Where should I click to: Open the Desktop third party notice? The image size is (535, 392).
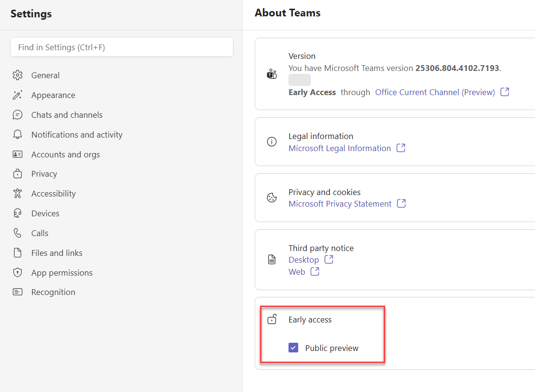pos(304,260)
